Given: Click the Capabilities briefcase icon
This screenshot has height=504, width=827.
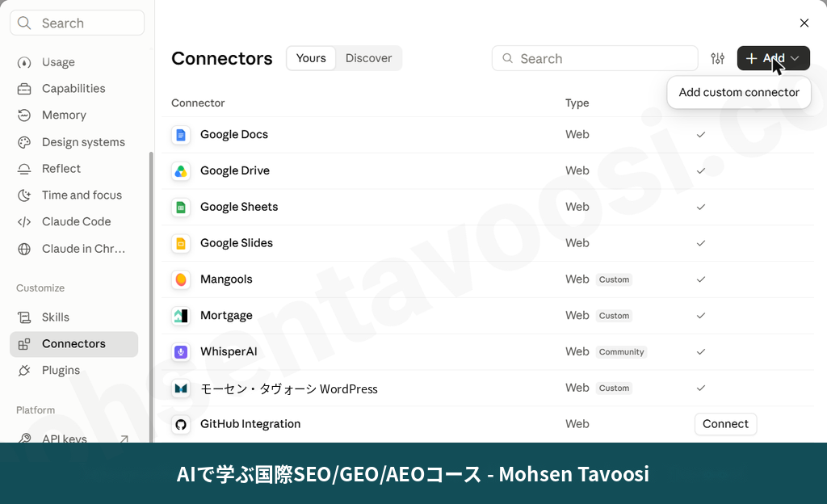Looking at the screenshot, I should coord(24,89).
